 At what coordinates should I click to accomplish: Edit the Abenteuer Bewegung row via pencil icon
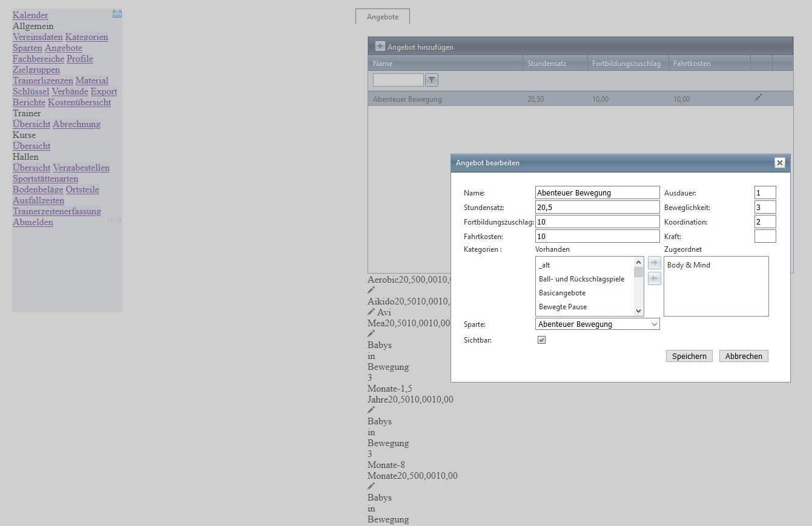tap(759, 97)
